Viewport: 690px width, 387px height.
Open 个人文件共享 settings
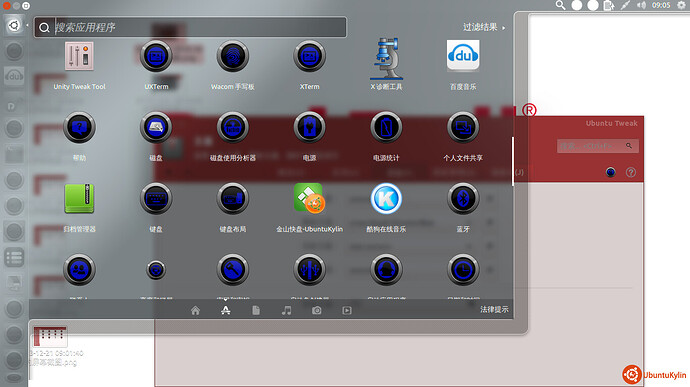[x=463, y=128]
